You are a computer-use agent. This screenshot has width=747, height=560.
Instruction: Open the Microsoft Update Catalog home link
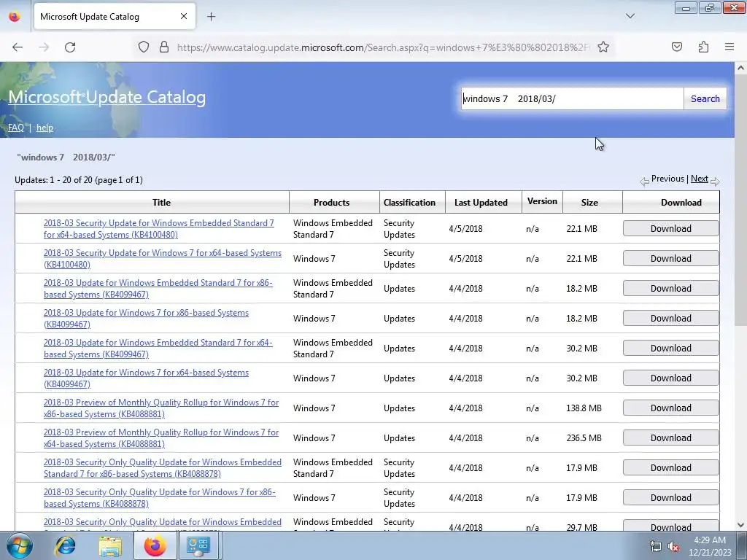(107, 97)
